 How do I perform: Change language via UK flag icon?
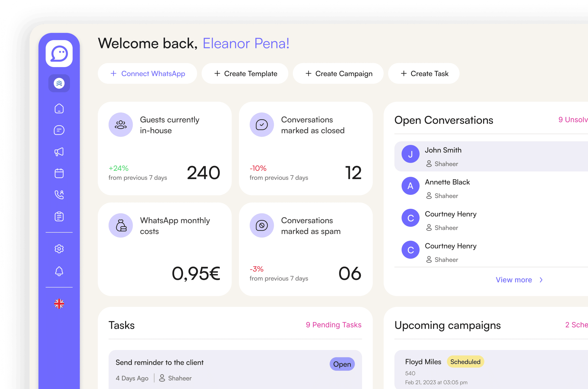tap(59, 304)
